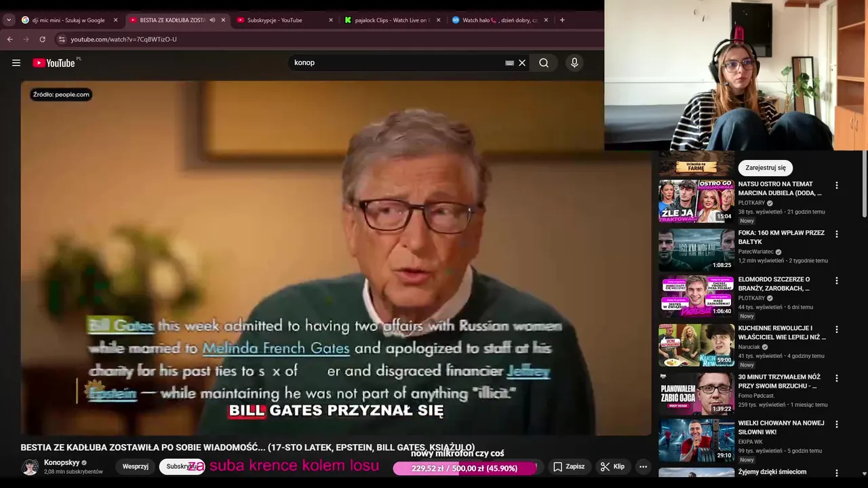
Task: Click Naruciak channel name
Action: [x=749, y=346]
